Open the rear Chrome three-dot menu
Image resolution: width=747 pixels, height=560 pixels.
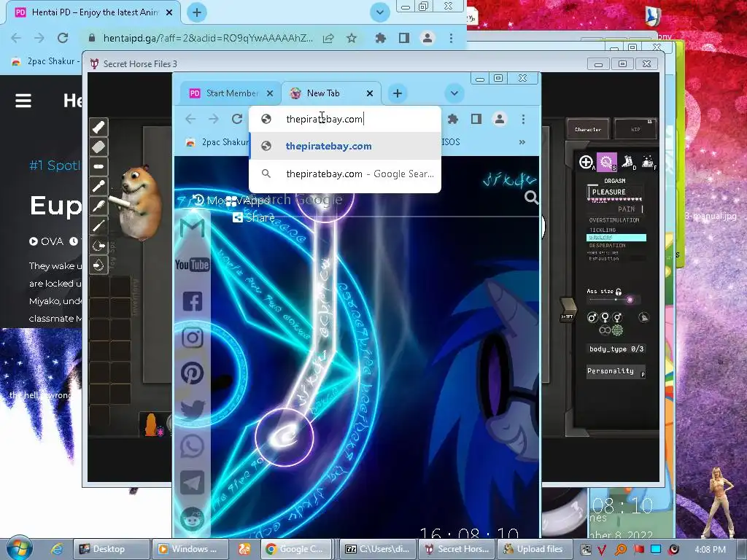click(x=451, y=38)
